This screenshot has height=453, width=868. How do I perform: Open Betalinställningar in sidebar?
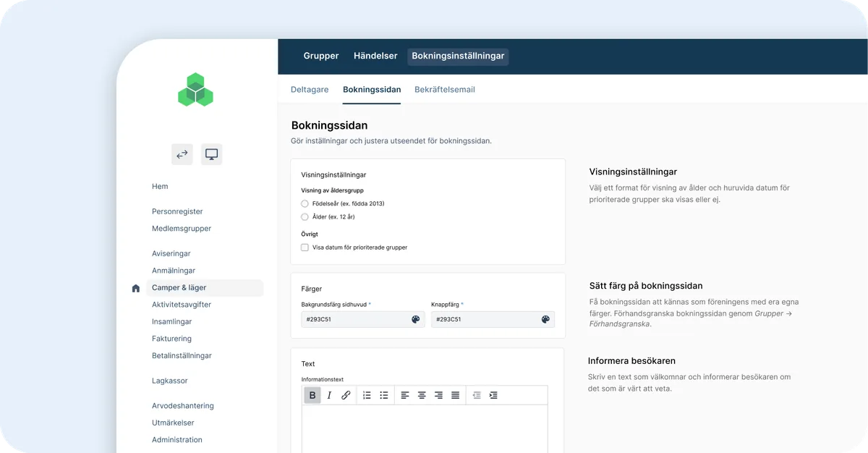pyautogui.click(x=182, y=356)
